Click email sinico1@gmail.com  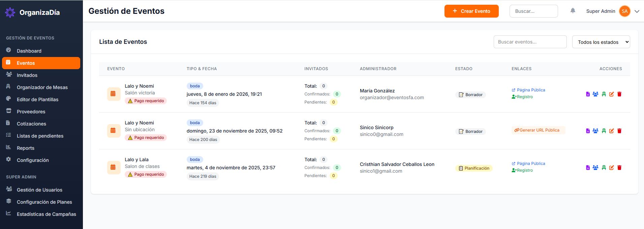[381, 171]
